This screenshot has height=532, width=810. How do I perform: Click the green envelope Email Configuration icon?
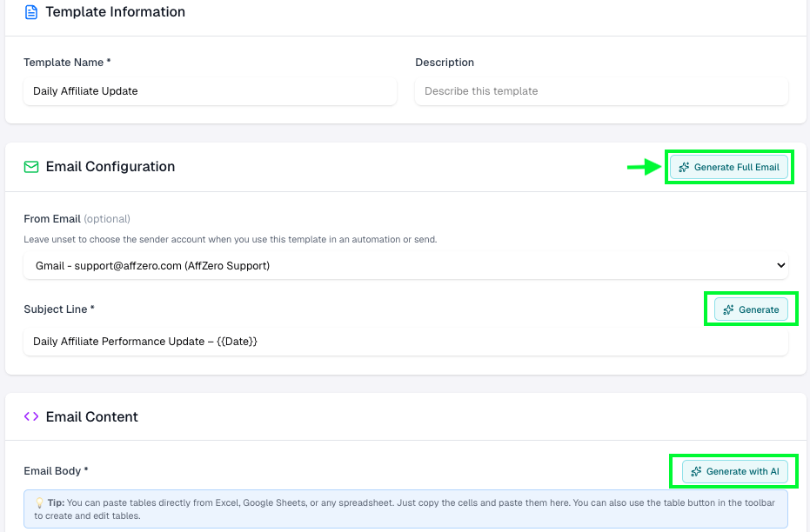point(31,167)
